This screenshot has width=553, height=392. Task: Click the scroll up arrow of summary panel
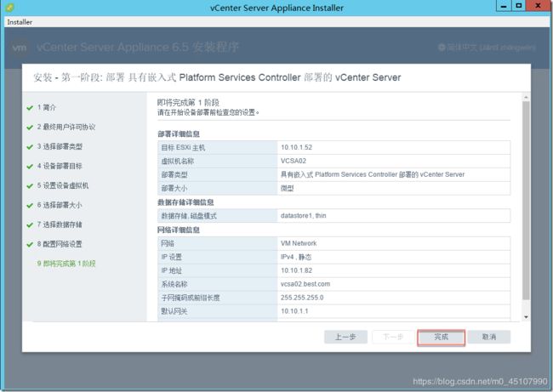point(526,97)
